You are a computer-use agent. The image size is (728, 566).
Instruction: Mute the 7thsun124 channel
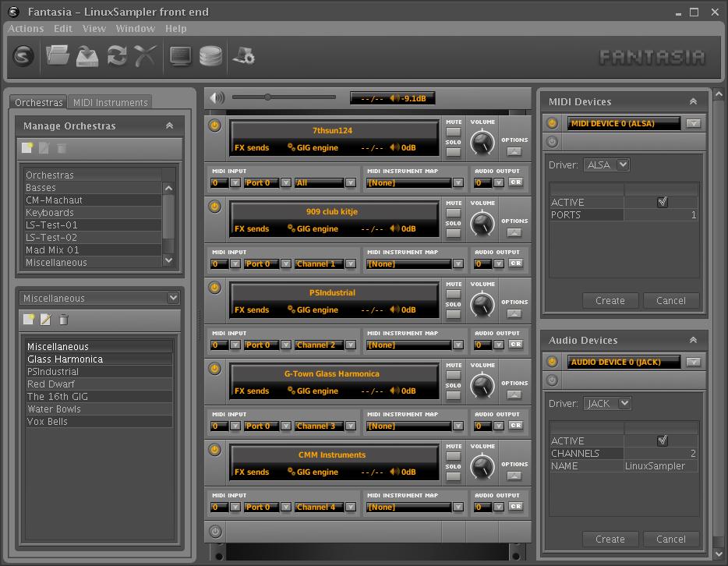[x=453, y=131]
